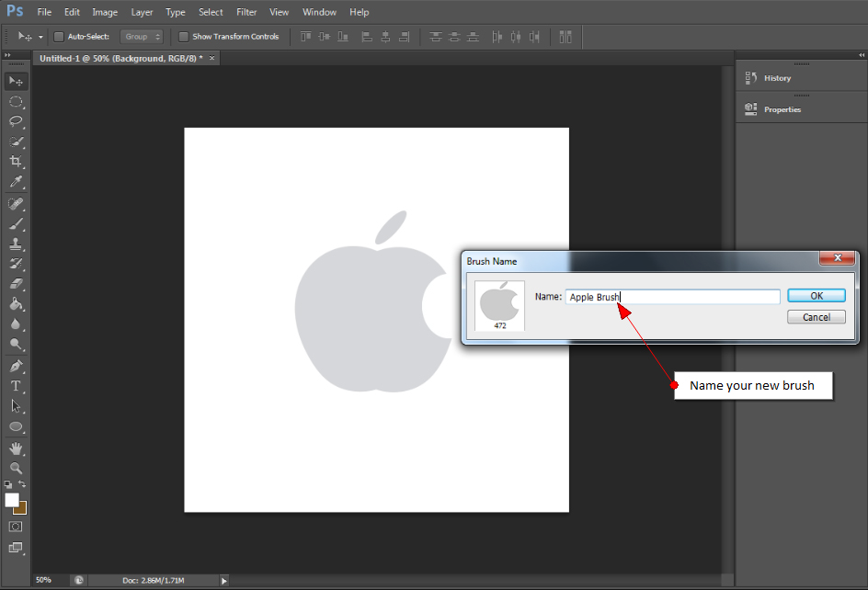Open the Type menu
Screen dimensions: 868x590
point(176,12)
